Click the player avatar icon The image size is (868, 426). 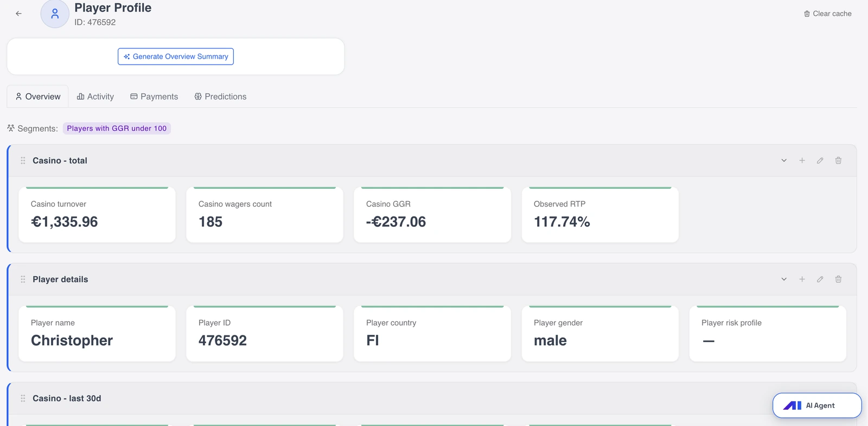coord(55,14)
